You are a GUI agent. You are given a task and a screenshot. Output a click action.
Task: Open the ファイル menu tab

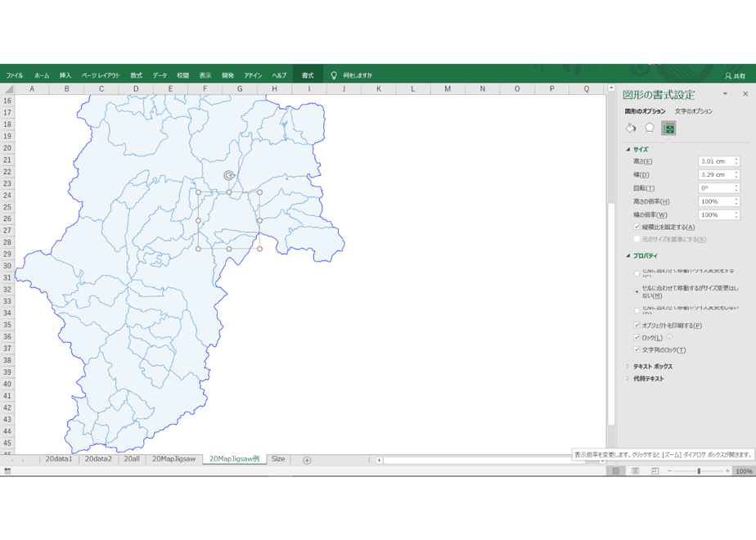15,75
